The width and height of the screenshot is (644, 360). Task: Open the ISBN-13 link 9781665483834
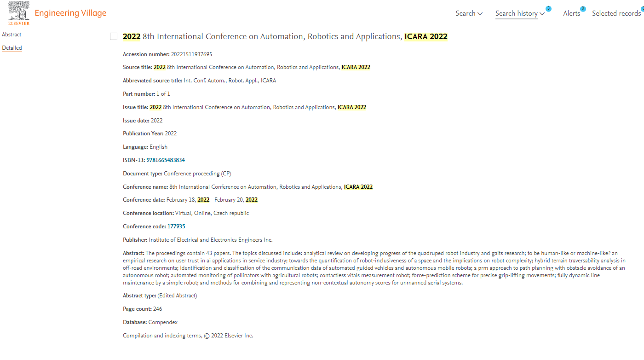(166, 160)
